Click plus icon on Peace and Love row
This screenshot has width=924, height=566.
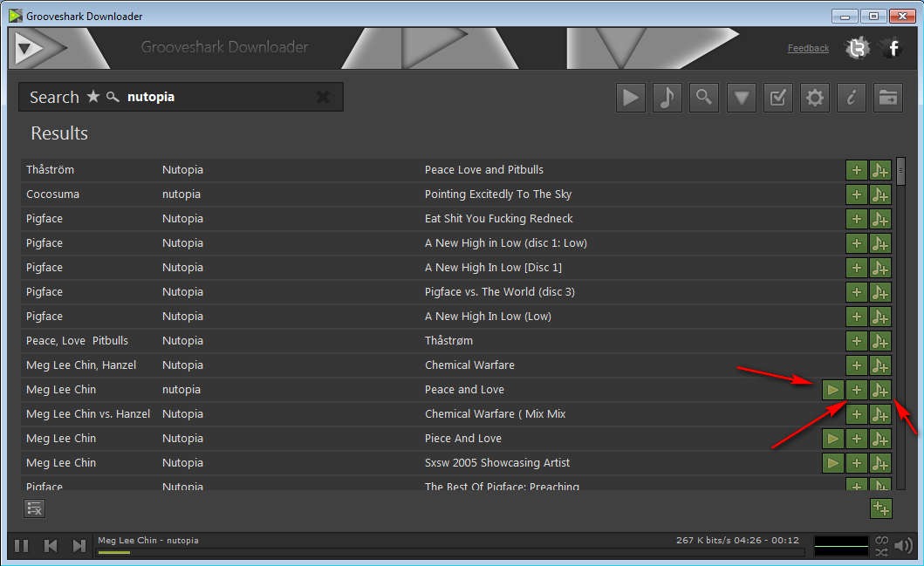tap(856, 390)
